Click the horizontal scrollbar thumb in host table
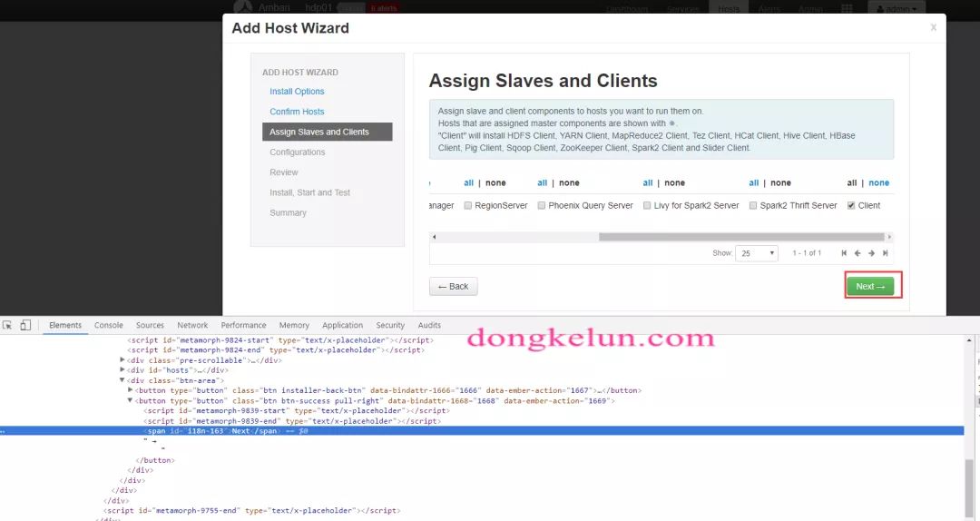This screenshot has width=980, height=521. 741,237
